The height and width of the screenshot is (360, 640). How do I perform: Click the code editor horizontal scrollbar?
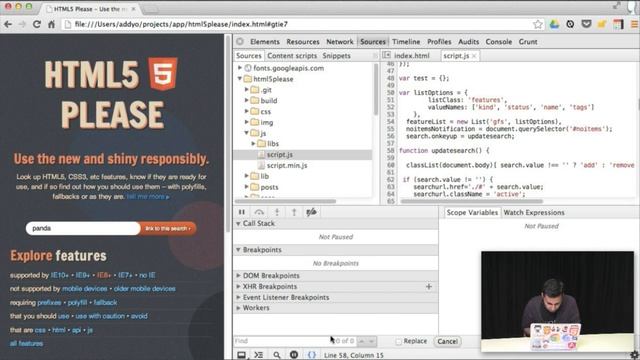coord(471,201)
